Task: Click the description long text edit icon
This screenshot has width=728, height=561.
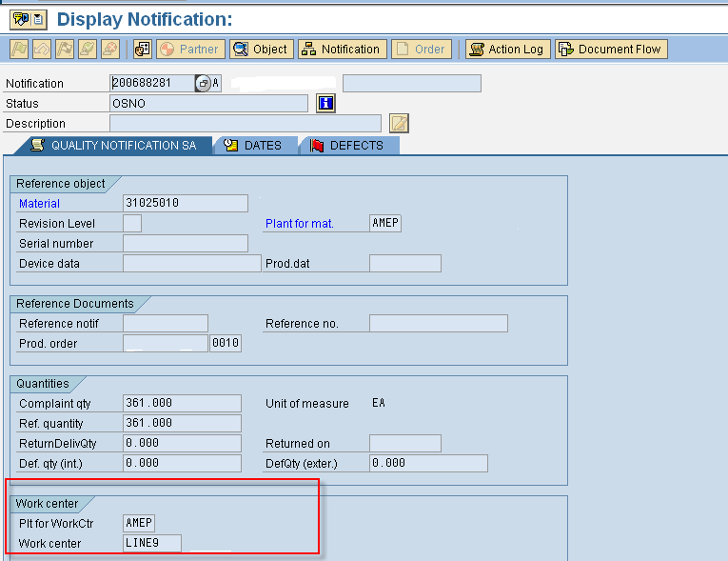Action: pos(400,123)
